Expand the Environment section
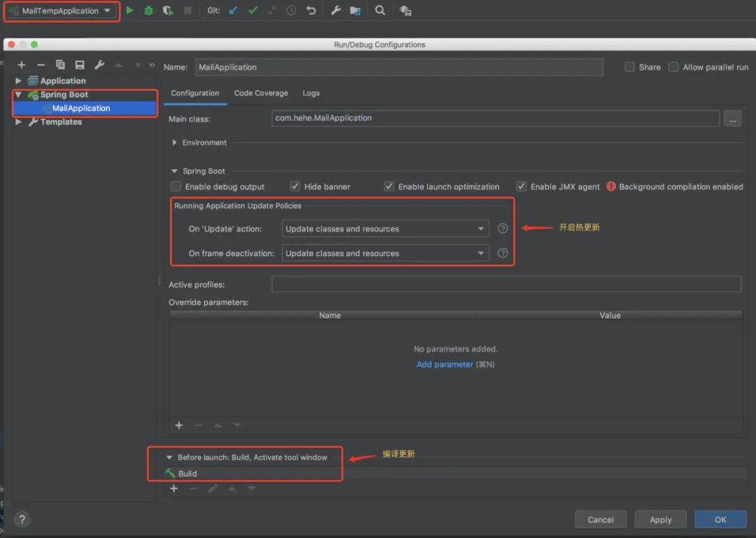The width and height of the screenshot is (756, 538). pyautogui.click(x=175, y=143)
